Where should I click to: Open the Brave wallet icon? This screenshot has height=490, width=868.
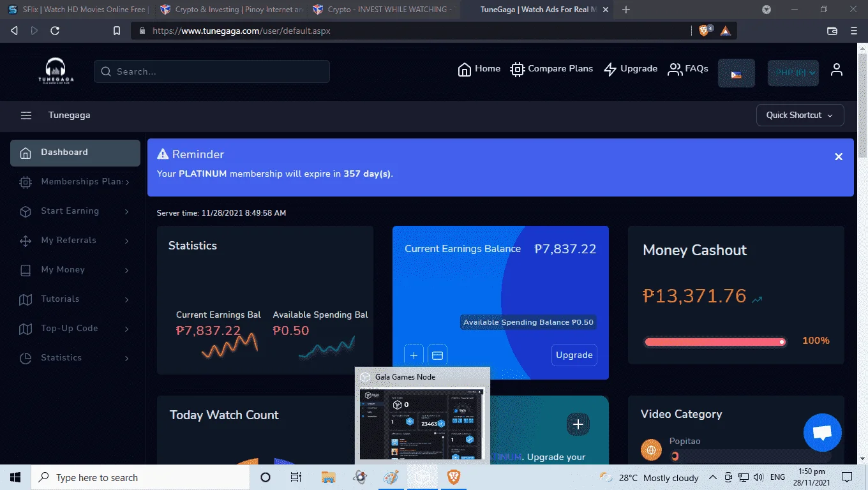pos(832,31)
